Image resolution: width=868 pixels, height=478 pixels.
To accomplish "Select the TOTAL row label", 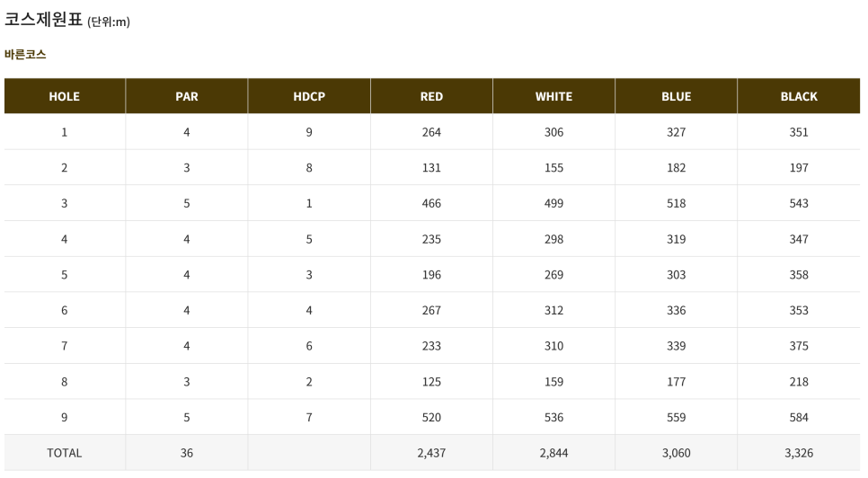I will [64, 453].
